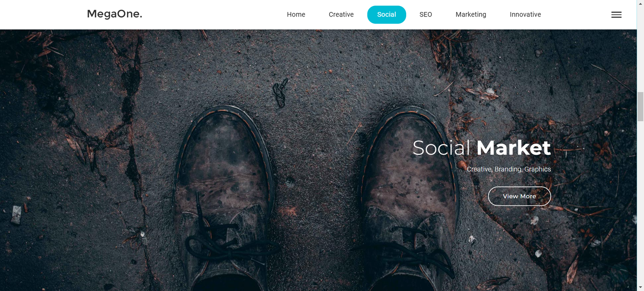Click the View More button

[x=519, y=196]
